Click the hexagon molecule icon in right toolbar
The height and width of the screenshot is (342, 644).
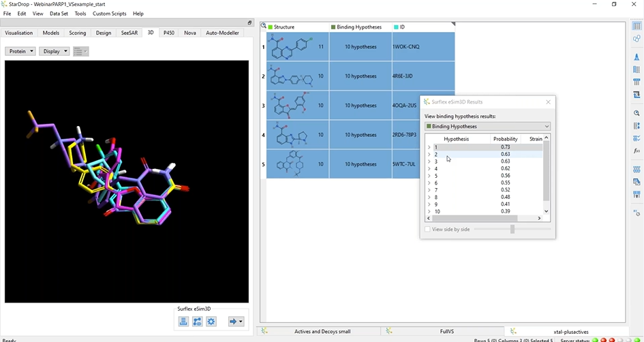tap(637, 39)
